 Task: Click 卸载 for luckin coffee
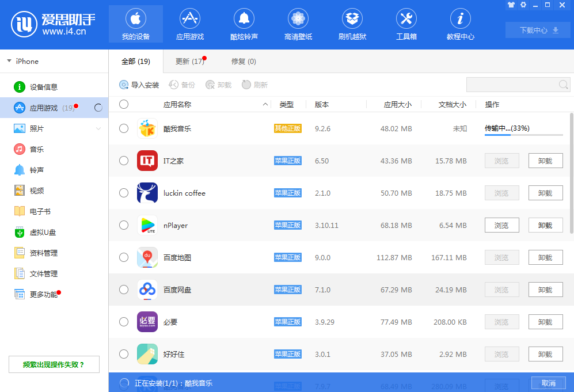545,193
